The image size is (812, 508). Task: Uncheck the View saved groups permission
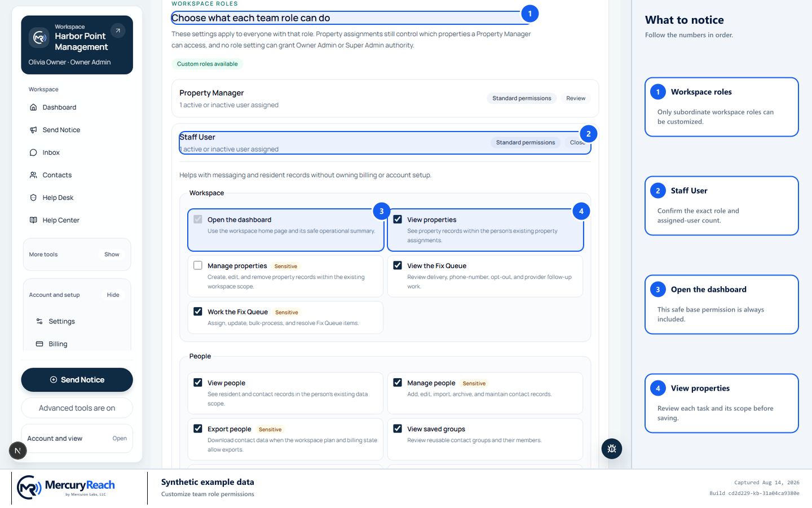(398, 428)
